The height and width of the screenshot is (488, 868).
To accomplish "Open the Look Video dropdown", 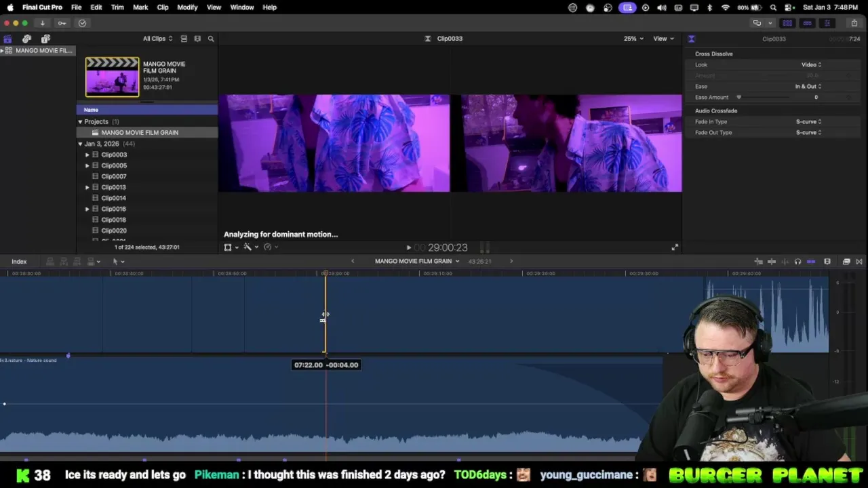I will (811, 64).
